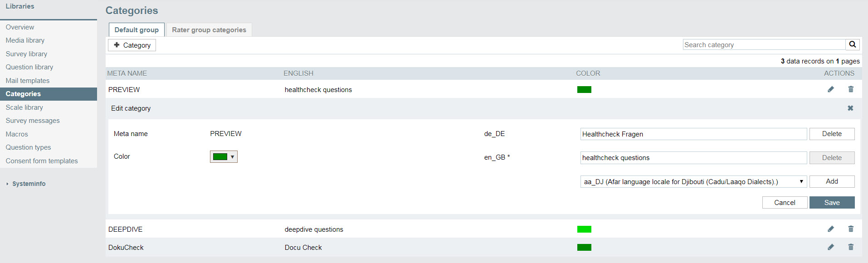Click into the Search category field

(764, 44)
